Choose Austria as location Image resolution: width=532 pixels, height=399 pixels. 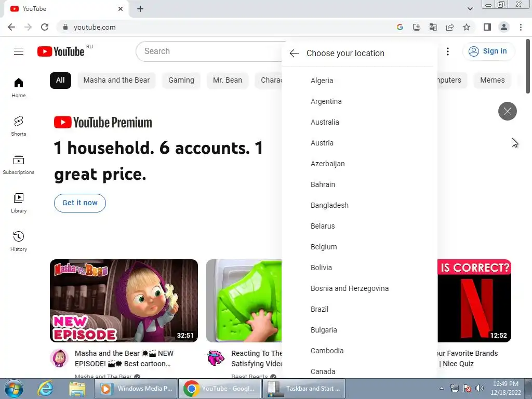point(360,143)
